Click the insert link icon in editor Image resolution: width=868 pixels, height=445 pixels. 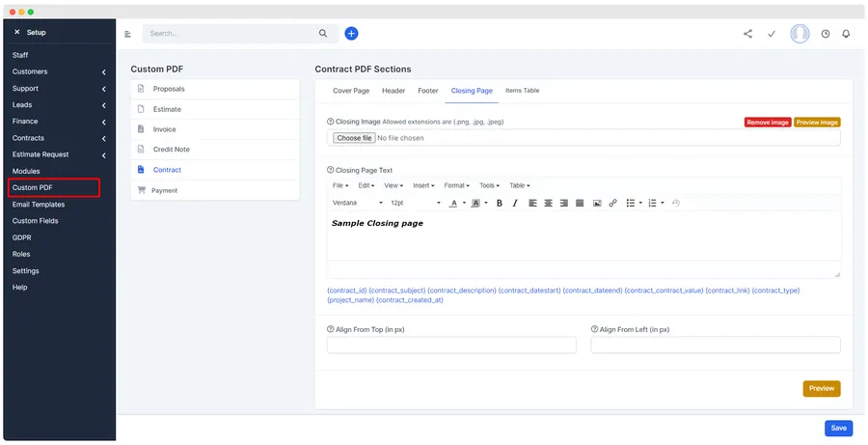point(612,204)
